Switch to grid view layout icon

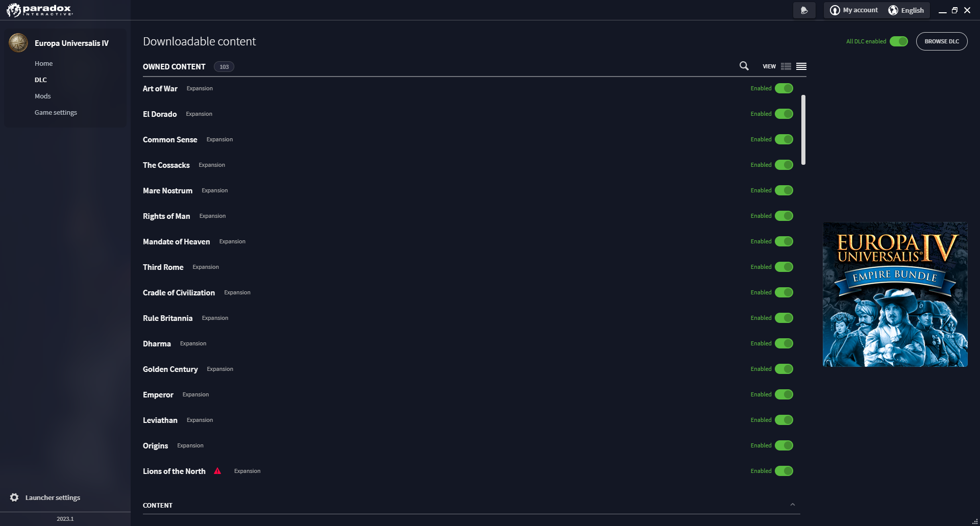click(x=786, y=66)
